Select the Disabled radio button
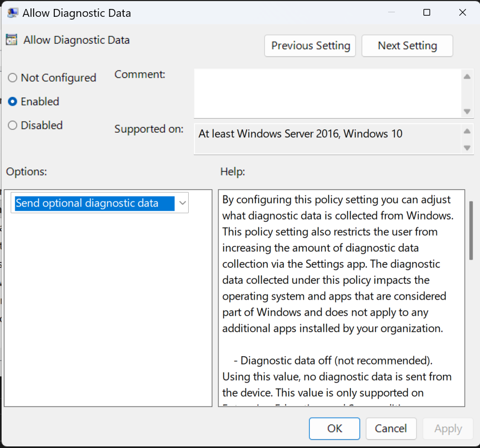The width and height of the screenshot is (480, 448). pyautogui.click(x=12, y=125)
